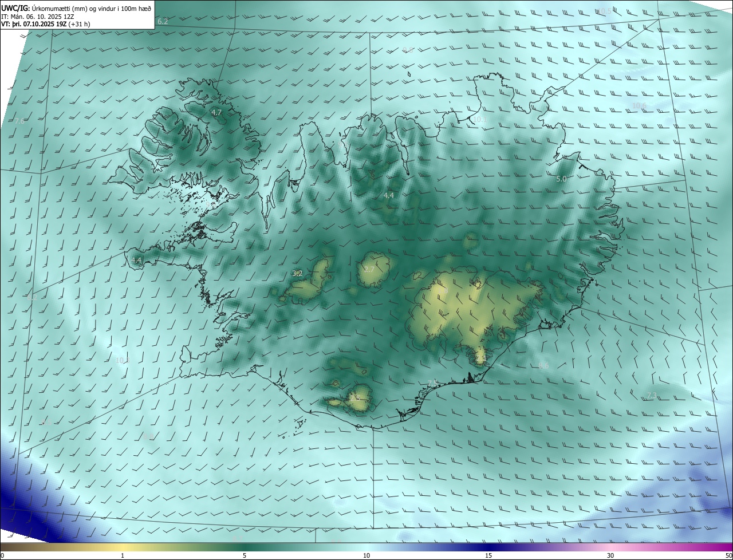Image resolution: width=733 pixels, height=560 pixels.
Task: Click the '0' tick label on the color scale
Action: pos(2,555)
